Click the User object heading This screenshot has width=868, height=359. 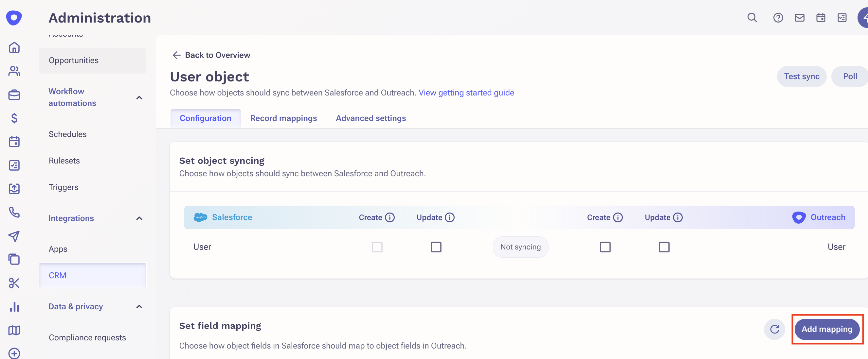click(x=209, y=77)
